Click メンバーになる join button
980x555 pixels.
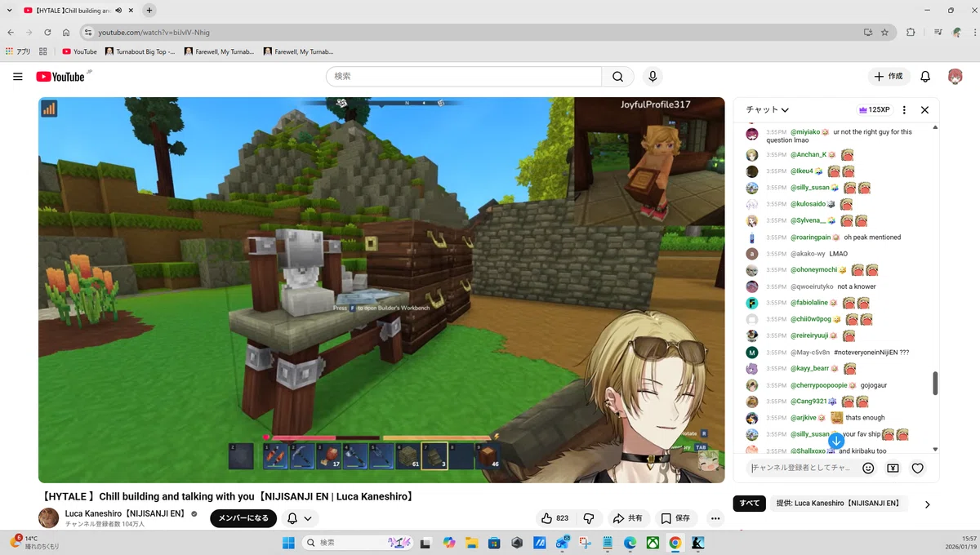244,518
